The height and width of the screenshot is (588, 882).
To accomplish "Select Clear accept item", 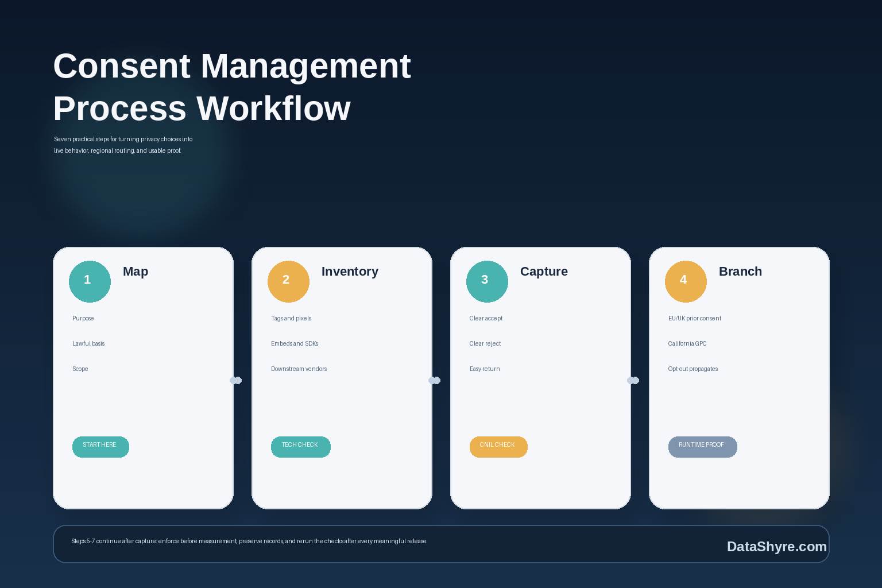I will click(x=486, y=318).
